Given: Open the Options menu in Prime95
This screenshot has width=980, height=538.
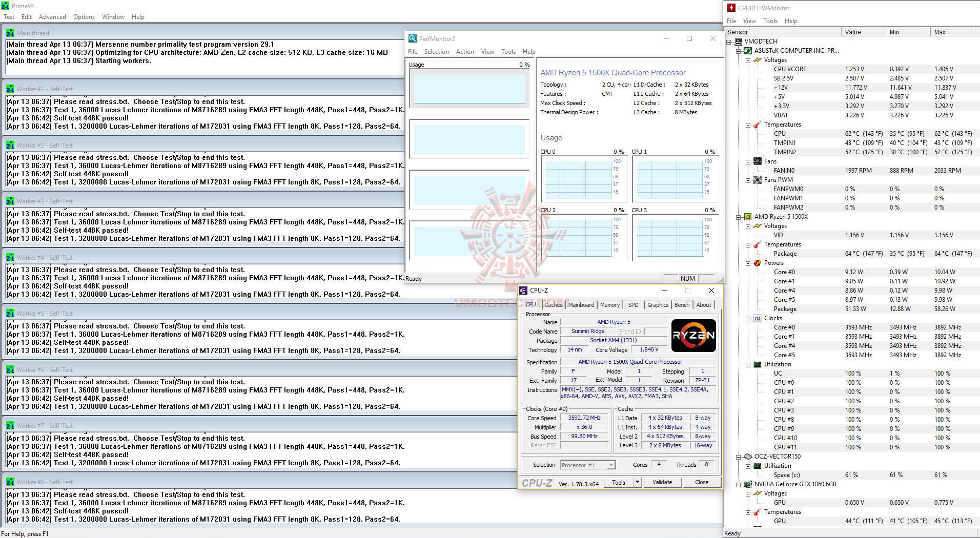Looking at the screenshot, I should pyautogui.click(x=84, y=17).
